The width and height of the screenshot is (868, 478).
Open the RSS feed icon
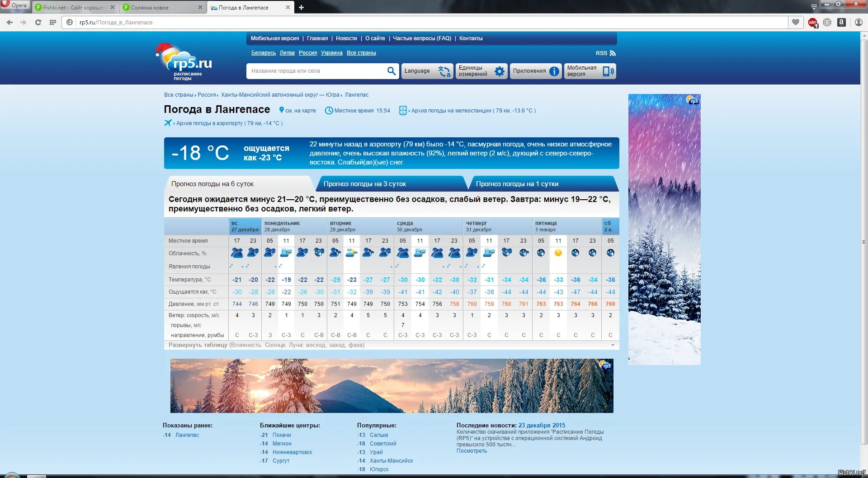pos(613,53)
